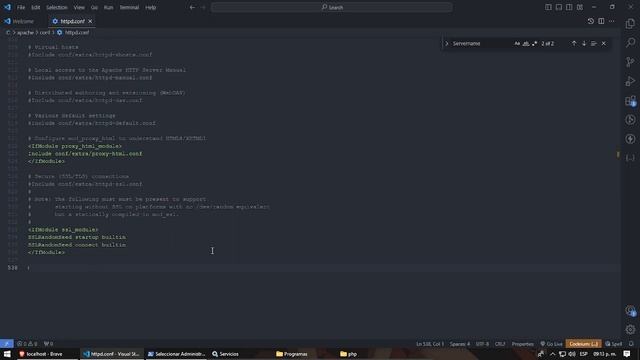Close the httpd.conf tab
The image size is (640, 360).
point(90,21)
